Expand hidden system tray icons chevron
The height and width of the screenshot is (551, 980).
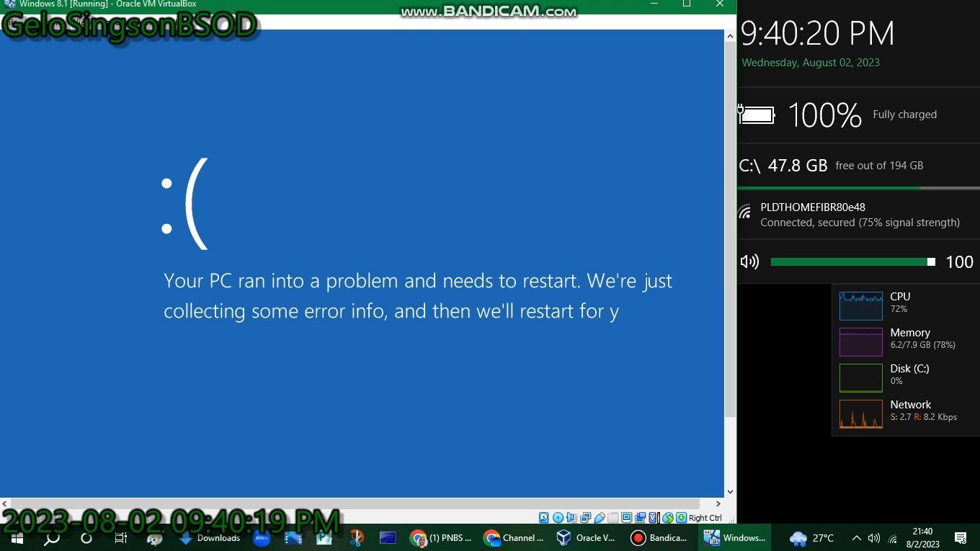click(x=856, y=538)
